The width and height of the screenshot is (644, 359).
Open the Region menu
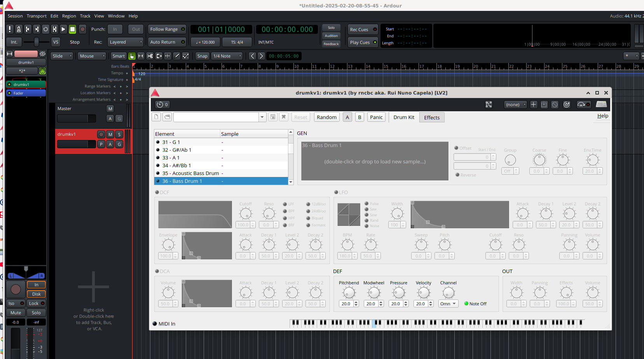69,16
